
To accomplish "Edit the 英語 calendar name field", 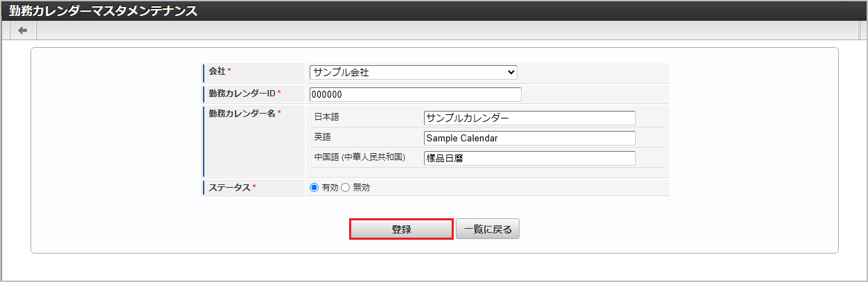I will pyautogui.click(x=529, y=138).
